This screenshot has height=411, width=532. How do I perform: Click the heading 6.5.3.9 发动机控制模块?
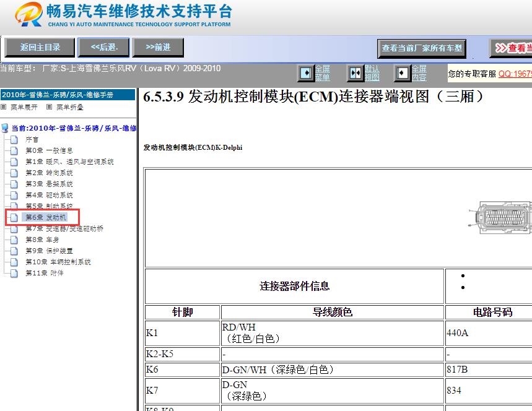(x=313, y=97)
